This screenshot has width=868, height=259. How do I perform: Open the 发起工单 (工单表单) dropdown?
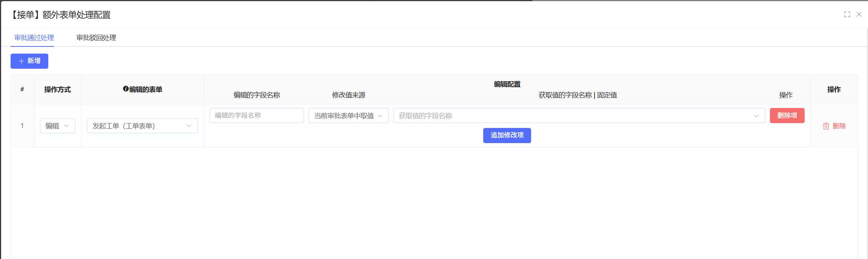[x=142, y=126]
